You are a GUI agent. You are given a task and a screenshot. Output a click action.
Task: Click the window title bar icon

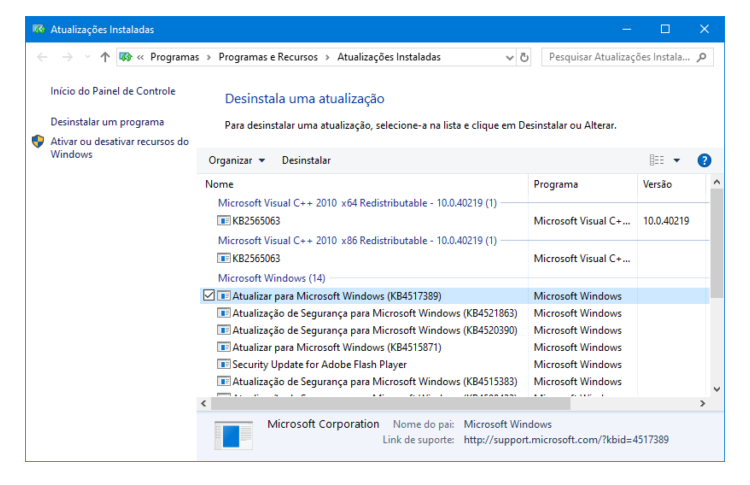pos(39,30)
